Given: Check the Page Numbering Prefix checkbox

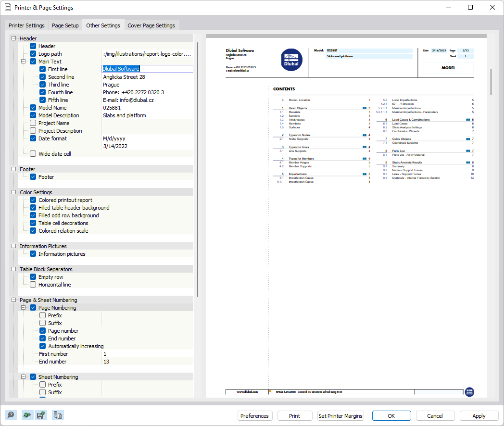Looking at the screenshot, I should click(x=43, y=315).
